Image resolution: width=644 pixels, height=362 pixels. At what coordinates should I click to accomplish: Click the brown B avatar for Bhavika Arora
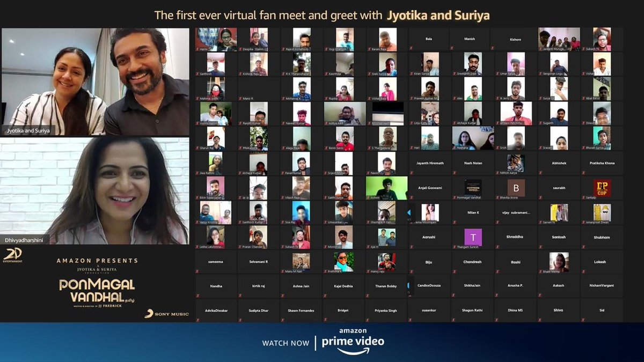[516, 188]
